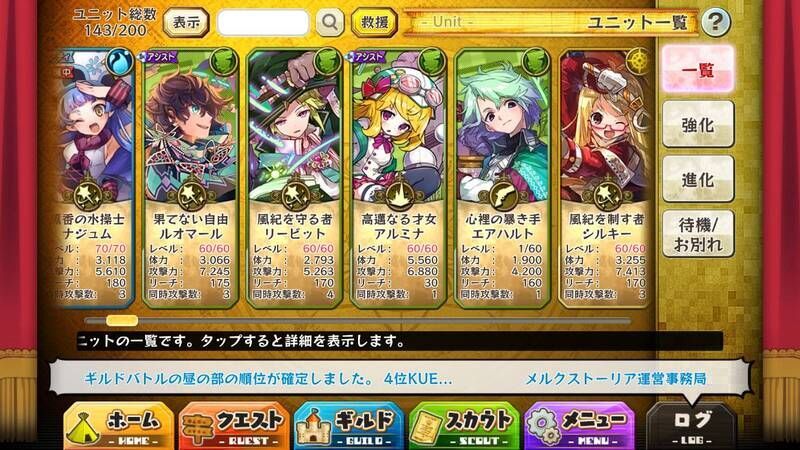This screenshot has width=800, height=450.
Task: Tap the wind element icon on Luomar's card
Action: coord(224,62)
